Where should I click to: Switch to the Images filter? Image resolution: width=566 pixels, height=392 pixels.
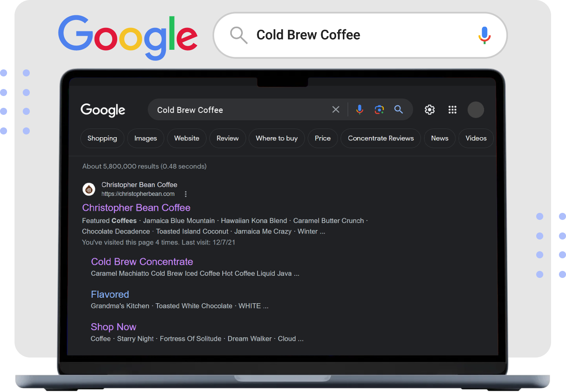pos(146,138)
